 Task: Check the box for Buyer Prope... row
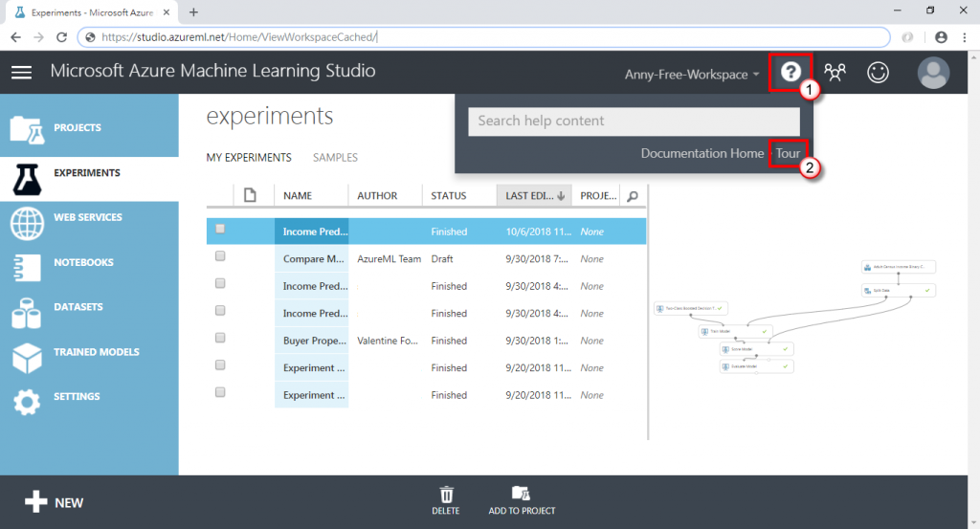coord(220,338)
